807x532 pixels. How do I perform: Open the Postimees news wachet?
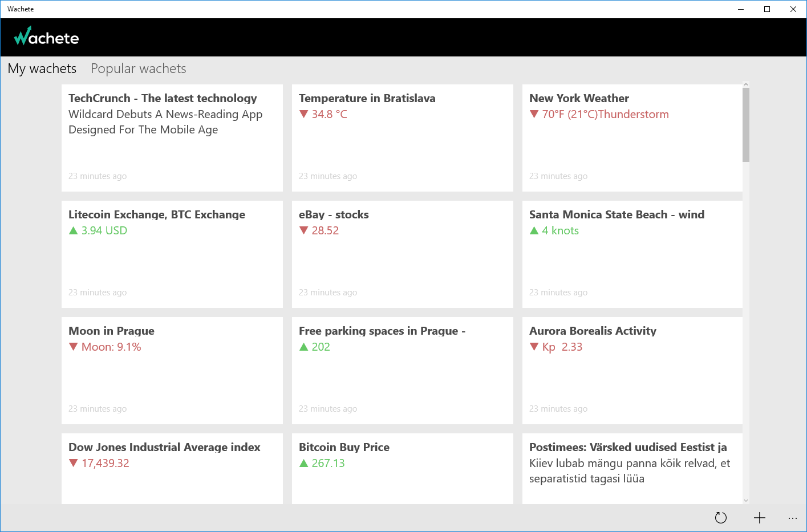click(x=632, y=469)
